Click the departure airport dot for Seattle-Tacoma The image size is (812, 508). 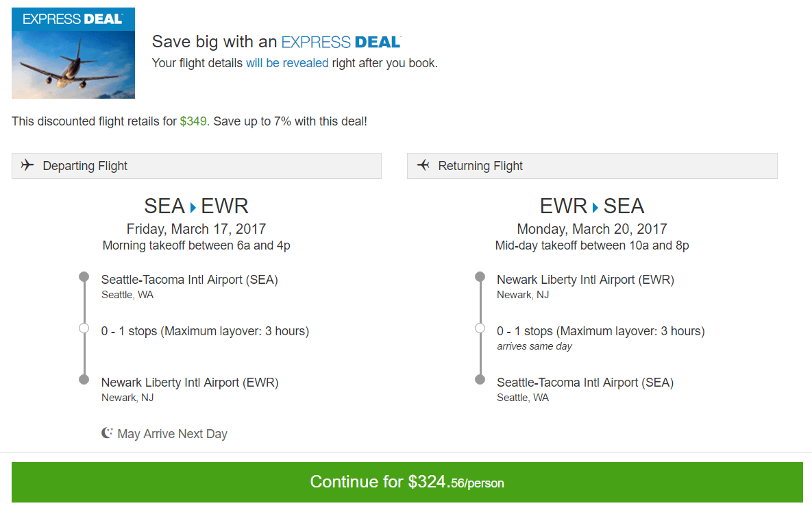[x=84, y=276]
